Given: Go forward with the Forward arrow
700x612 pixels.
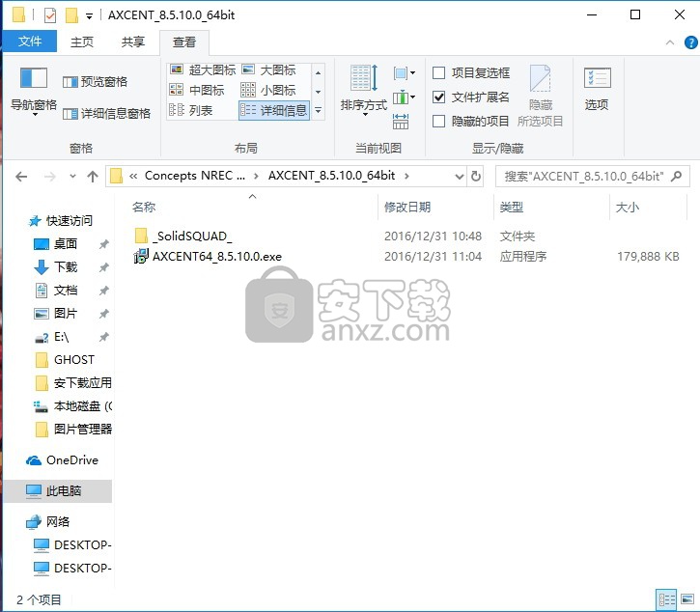Looking at the screenshot, I should coord(49,177).
